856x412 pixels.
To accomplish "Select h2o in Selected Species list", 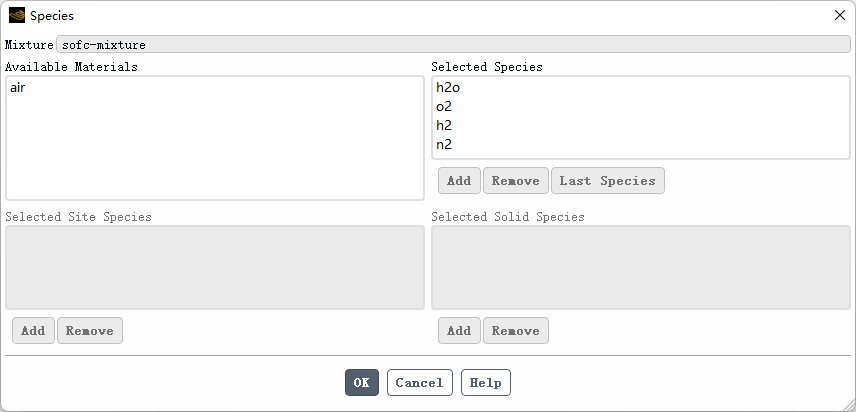I will pos(448,88).
